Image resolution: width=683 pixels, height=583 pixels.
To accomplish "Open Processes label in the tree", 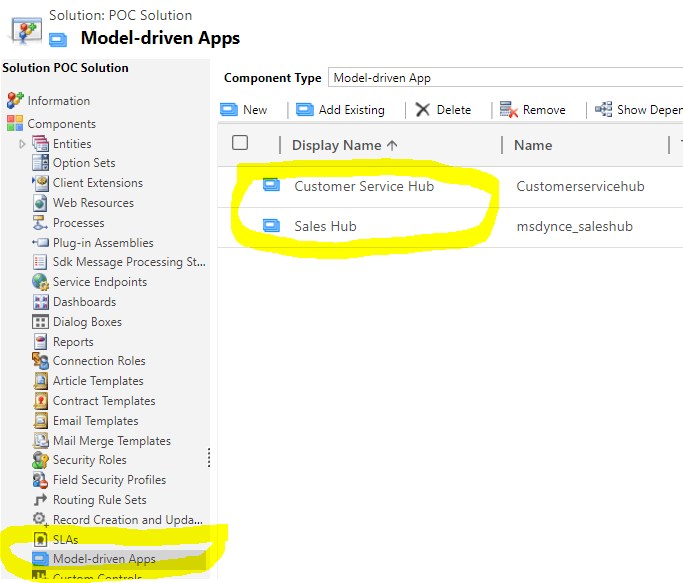I will 78,223.
